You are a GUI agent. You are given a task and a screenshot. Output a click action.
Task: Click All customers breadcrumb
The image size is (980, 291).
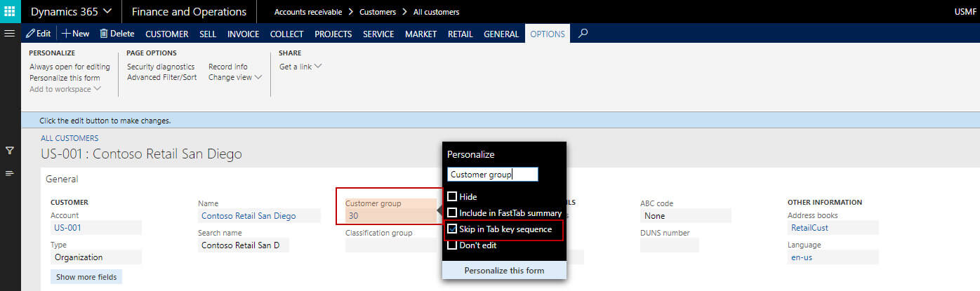click(437, 12)
